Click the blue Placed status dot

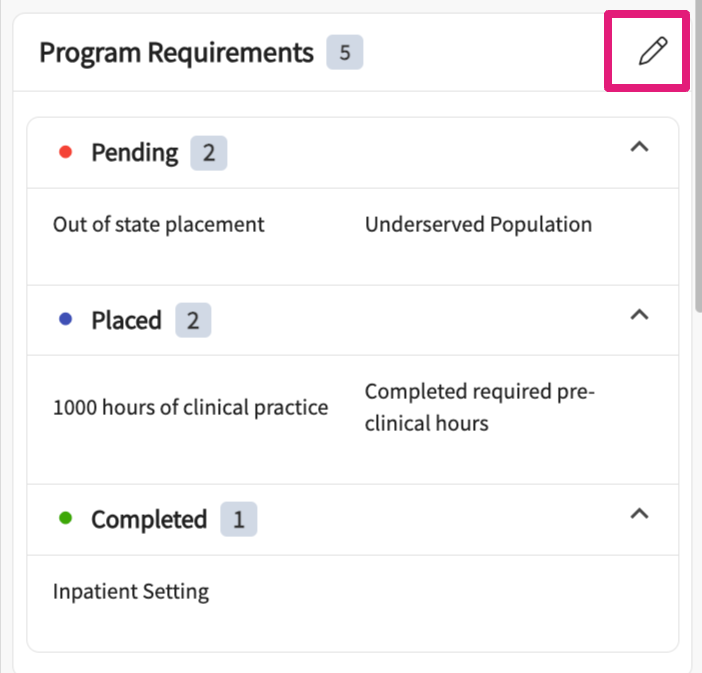tap(66, 320)
